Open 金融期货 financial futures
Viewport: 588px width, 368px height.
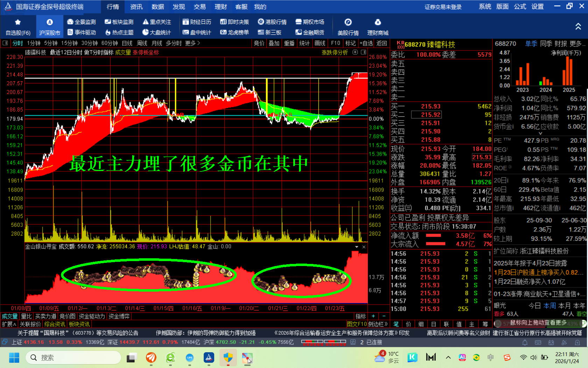tap(310, 32)
